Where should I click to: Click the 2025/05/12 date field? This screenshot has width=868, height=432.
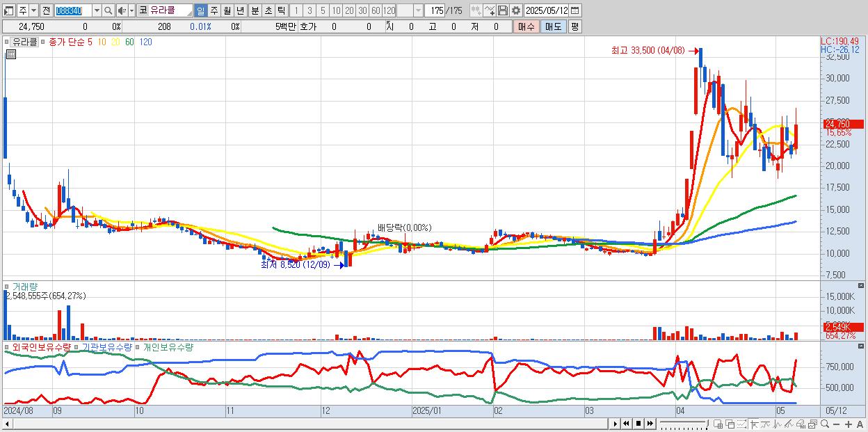pyautogui.click(x=547, y=10)
